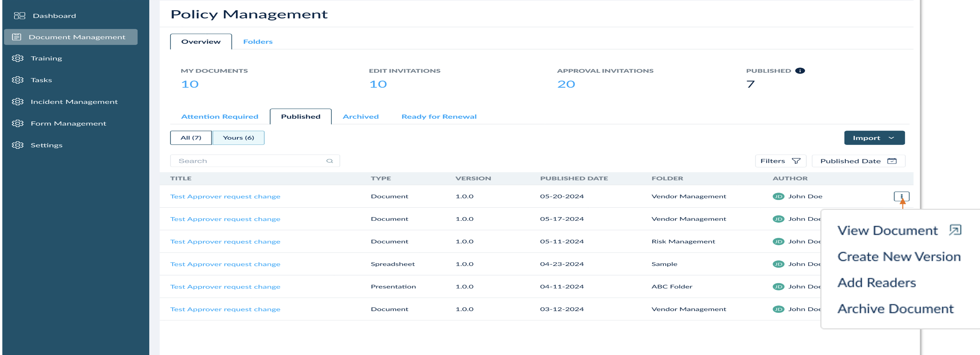Screen dimensions: 980x355
Task: Click the Training gear icon
Action: click(x=17, y=58)
